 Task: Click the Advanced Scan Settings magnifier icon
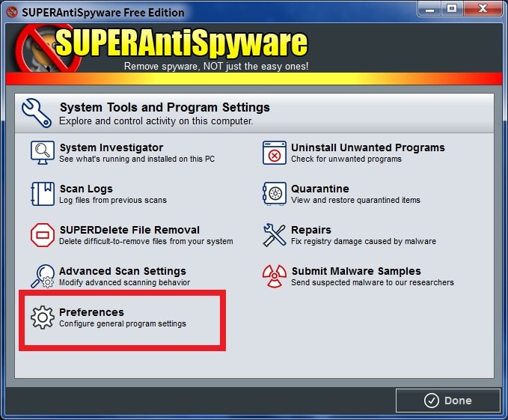(43, 276)
